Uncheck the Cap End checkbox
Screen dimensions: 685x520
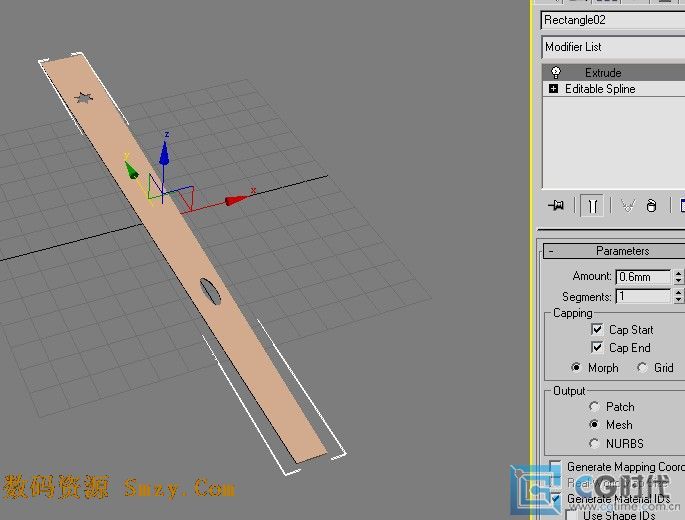tap(597, 348)
